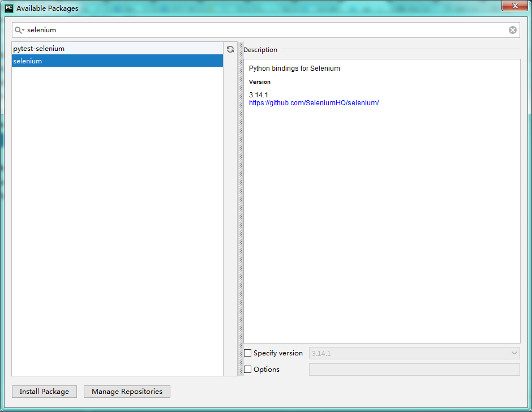Screen dimensions: 532x412
Task: Select pytest-selenium in the package list
Action: (117, 49)
